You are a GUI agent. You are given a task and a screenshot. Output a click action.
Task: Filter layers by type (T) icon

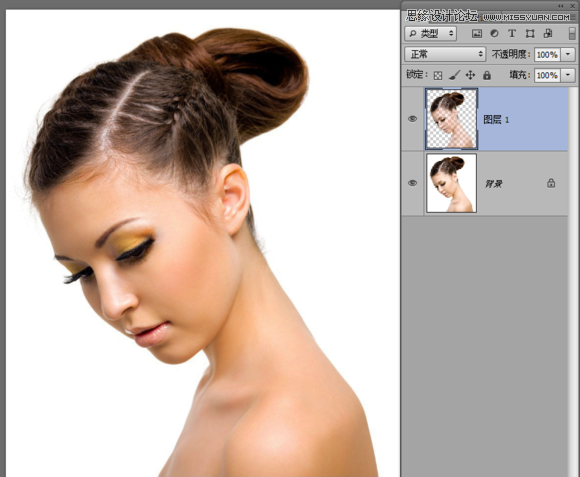[512, 34]
